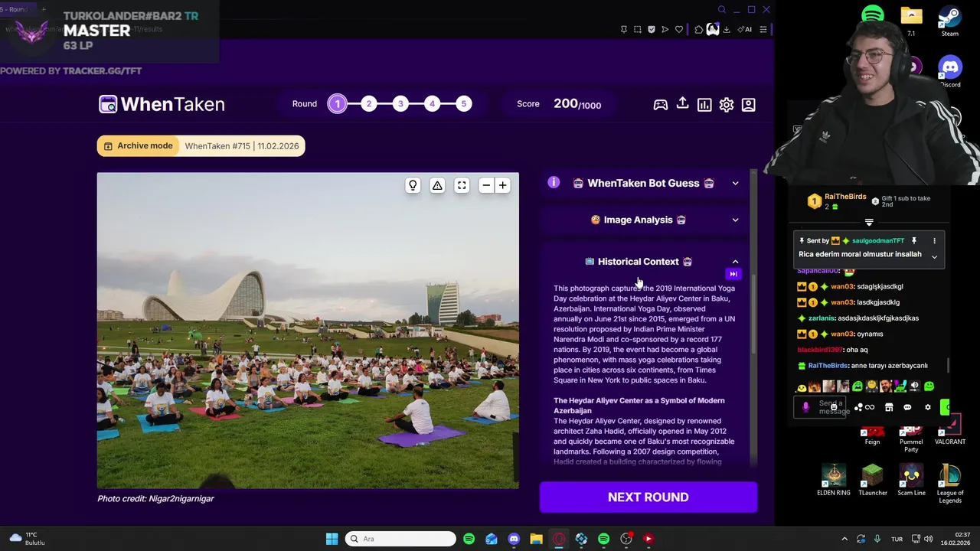Click the Photo credit Nigar2nigarnigar text

pyautogui.click(x=155, y=498)
